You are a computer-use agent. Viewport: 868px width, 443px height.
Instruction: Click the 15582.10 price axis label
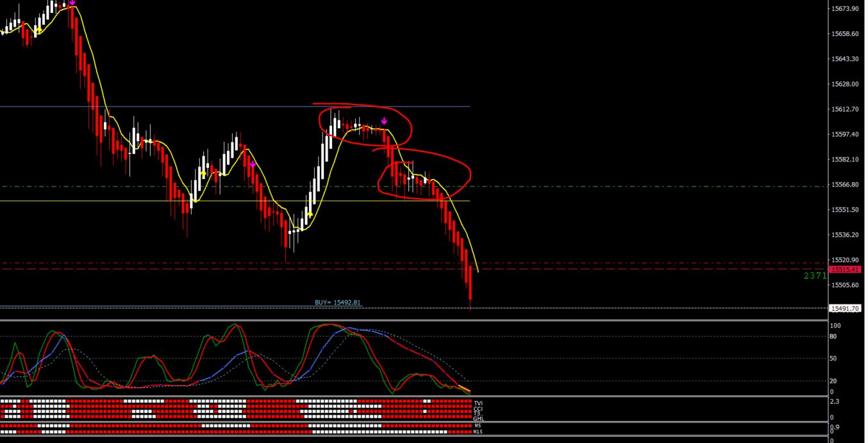(844, 159)
